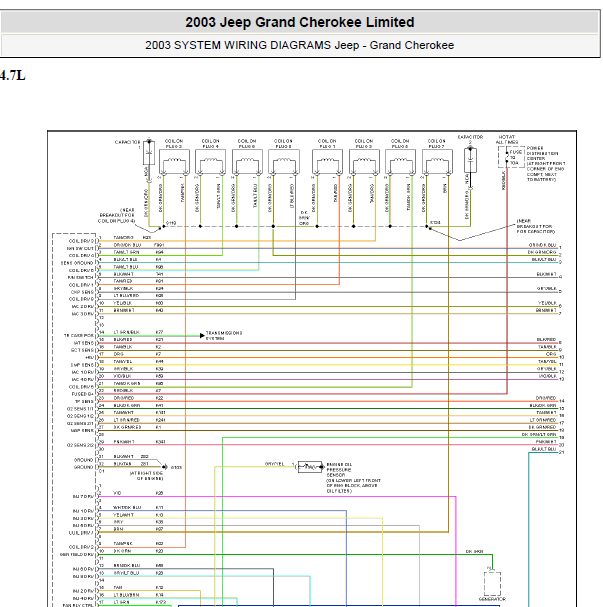Screen dimensions: 603x607
Task: Click the Coil On Plug 2 coil symbol
Action: pos(174,162)
